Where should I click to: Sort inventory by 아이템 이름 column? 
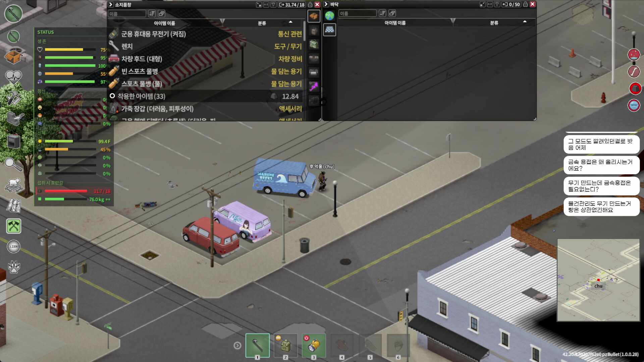[x=164, y=23]
